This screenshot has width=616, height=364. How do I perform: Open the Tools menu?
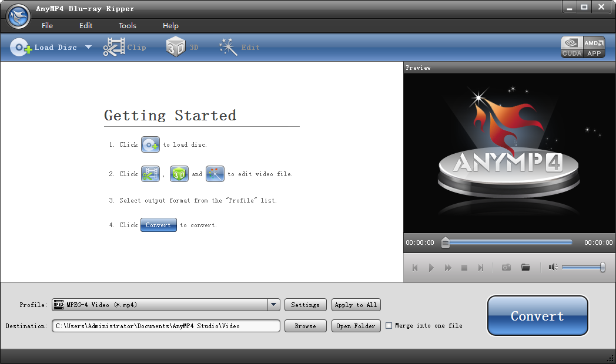(127, 26)
